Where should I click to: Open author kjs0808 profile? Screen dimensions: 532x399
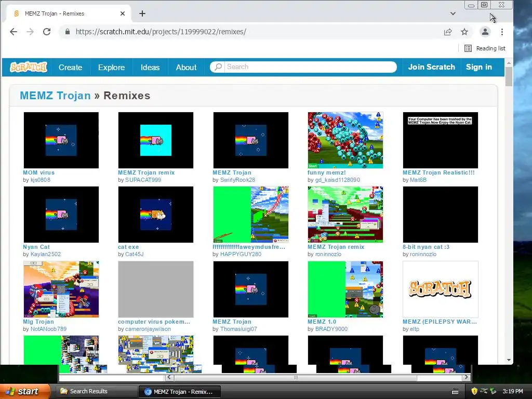point(41,180)
